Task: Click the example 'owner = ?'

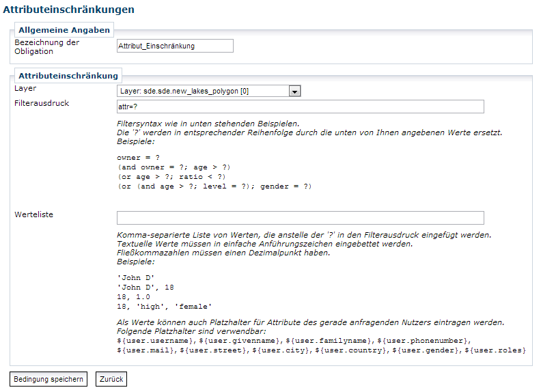Action: (x=139, y=158)
